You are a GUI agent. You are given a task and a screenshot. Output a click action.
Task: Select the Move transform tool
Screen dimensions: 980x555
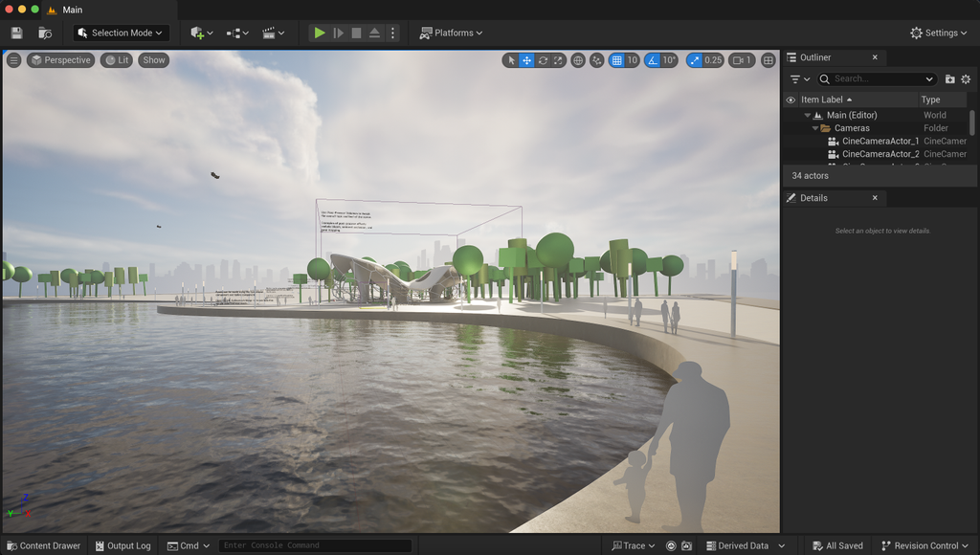coord(524,59)
